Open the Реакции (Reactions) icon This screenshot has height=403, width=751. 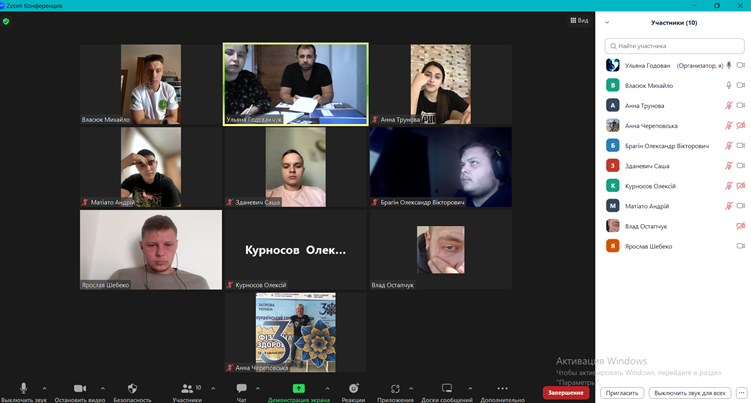[x=353, y=388]
